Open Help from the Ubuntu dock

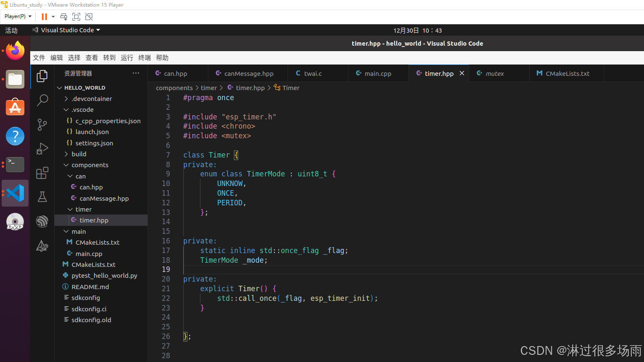pos(15,136)
